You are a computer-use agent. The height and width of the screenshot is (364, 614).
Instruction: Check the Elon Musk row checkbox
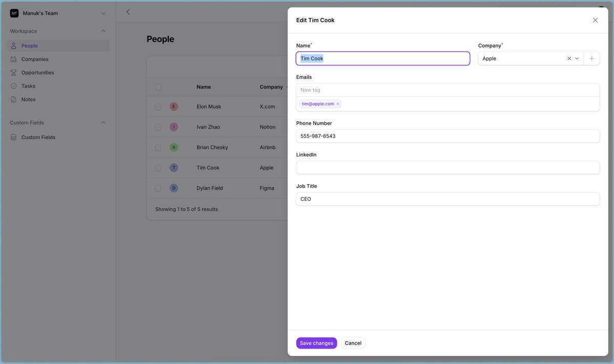158,107
